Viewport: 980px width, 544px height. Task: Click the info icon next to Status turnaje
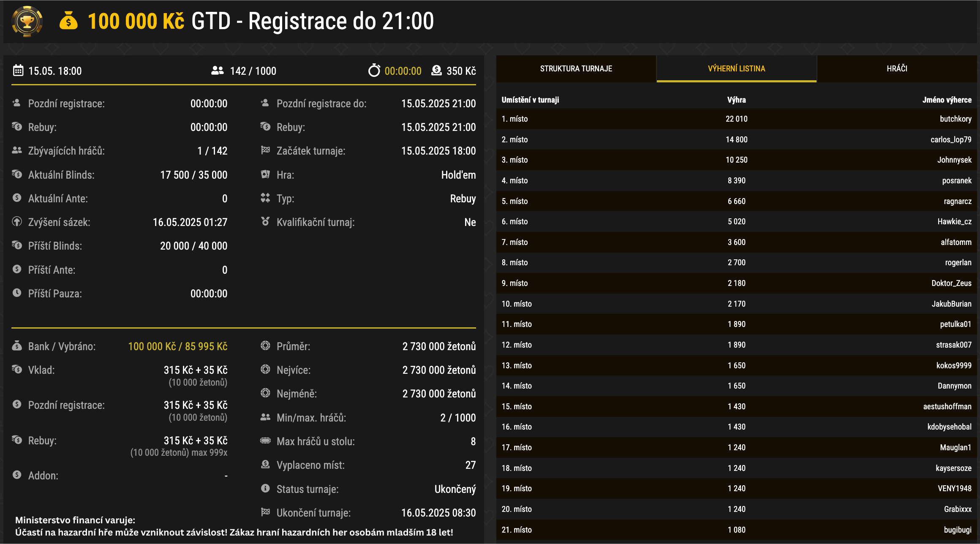(265, 489)
